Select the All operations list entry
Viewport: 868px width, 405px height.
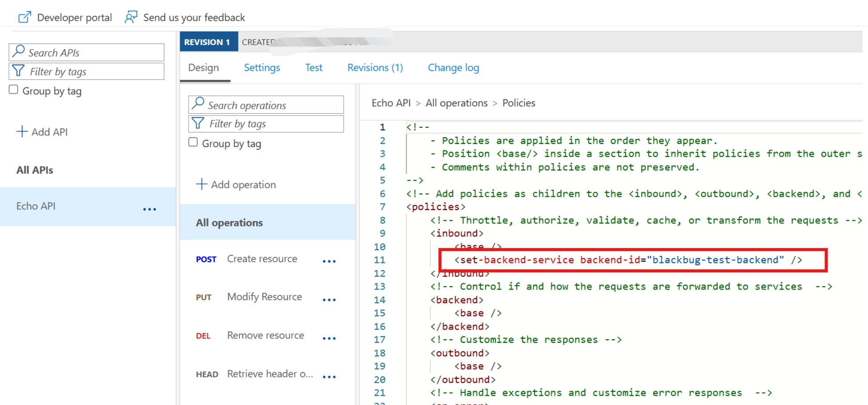tap(230, 222)
